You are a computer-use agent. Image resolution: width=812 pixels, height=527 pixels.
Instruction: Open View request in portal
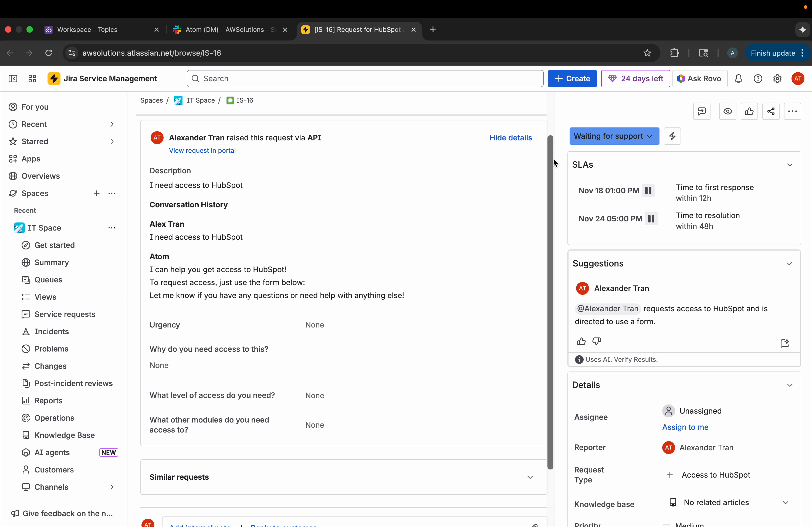pyautogui.click(x=202, y=151)
